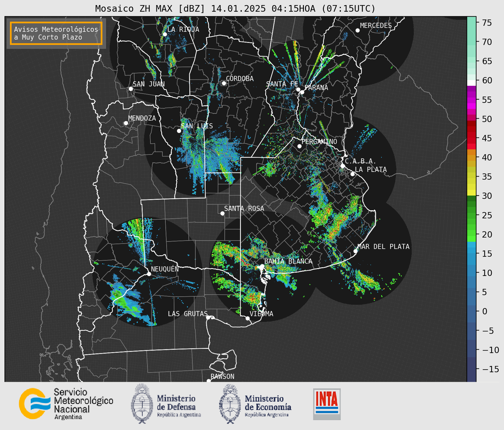Click the SANTA FE label
This screenshot has width=504, height=430.
coord(282,84)
